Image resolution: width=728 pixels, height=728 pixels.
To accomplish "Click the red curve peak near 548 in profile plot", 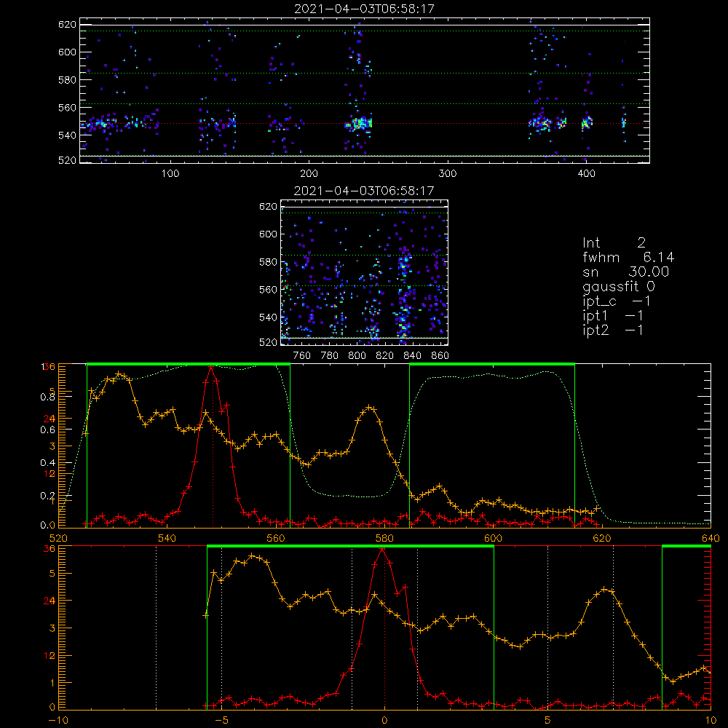I will (x=211, y=367).
